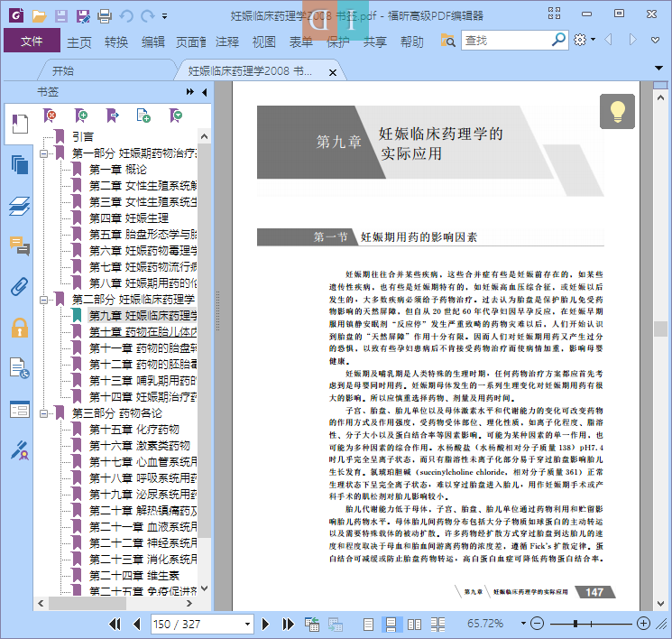Select continuous page view mode

click(x=391, y=625)
